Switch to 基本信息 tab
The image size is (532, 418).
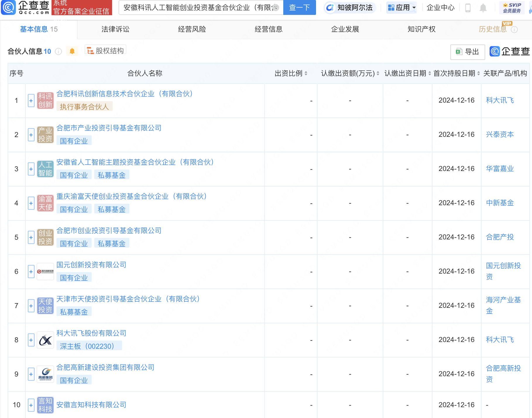(x=39, y=29)
